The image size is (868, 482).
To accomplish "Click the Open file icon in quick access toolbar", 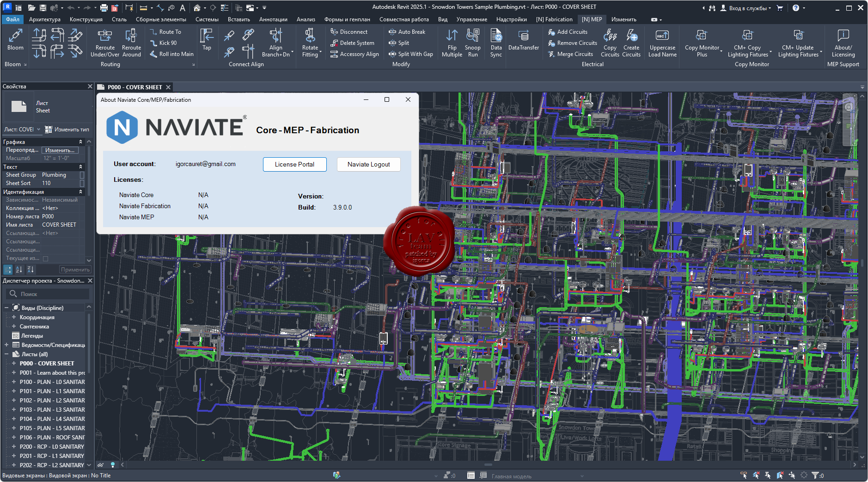I will (31, 8).
